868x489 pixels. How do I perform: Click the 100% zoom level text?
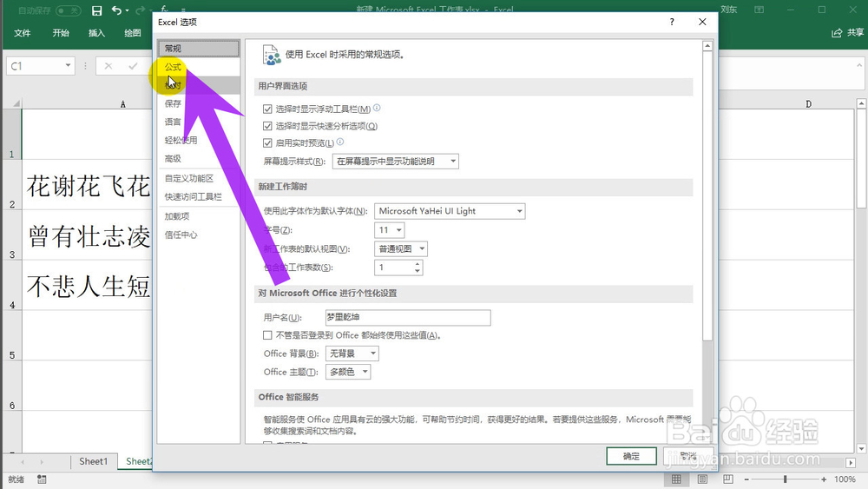click(x=845, y=479)
